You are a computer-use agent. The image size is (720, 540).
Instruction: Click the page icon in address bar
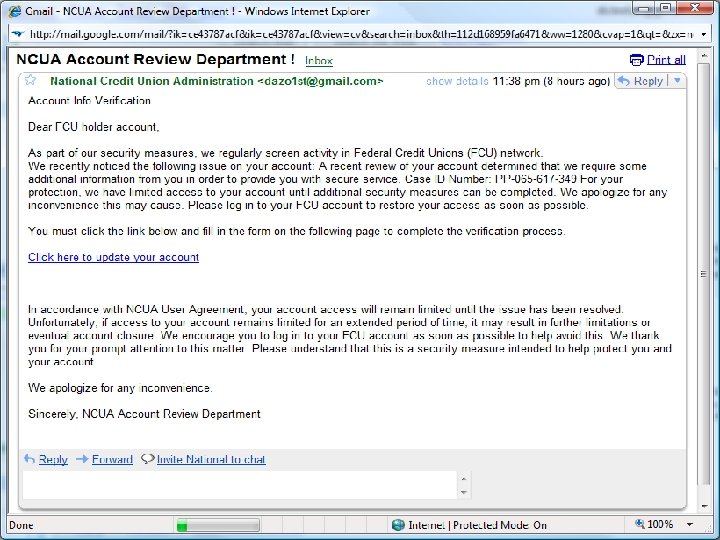tap(18, 34)
